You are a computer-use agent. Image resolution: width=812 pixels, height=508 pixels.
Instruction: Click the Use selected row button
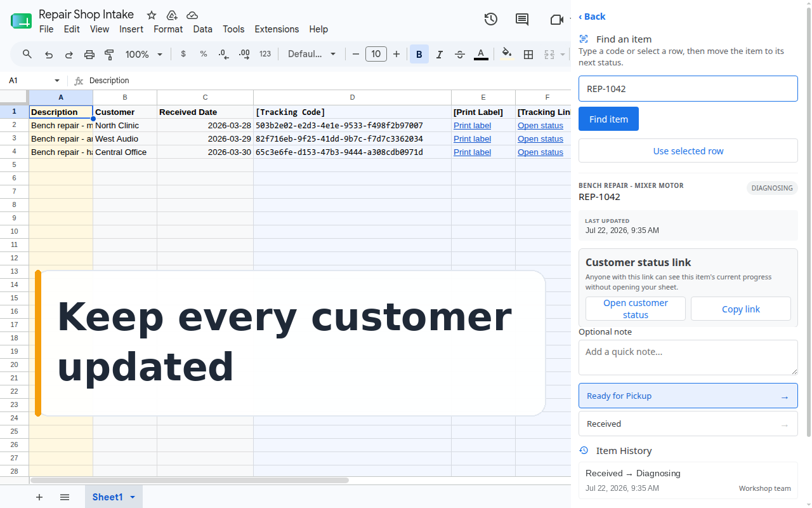click(688, 151)
